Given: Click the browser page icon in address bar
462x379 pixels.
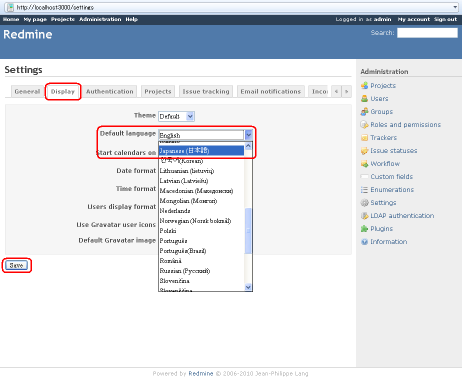Looking at the screenshot, I should pos(11,7).
